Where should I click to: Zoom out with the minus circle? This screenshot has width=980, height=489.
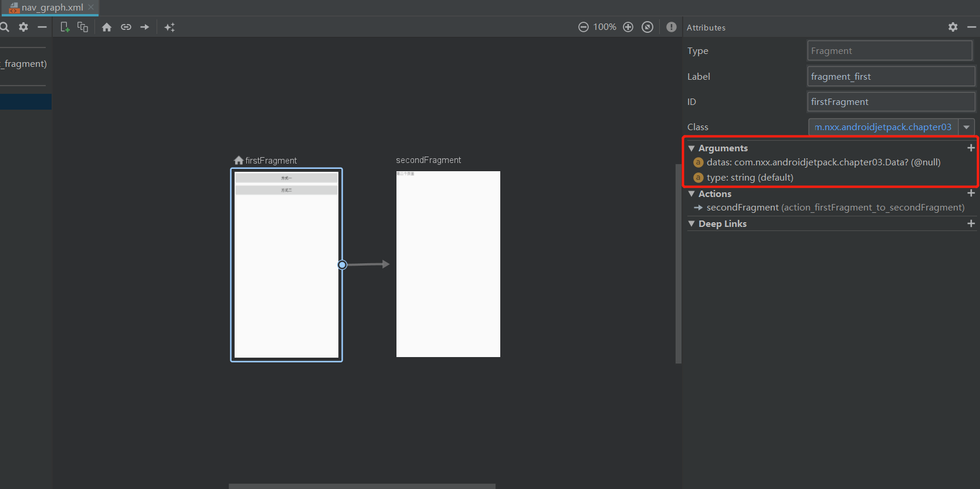(x=584, y=27)
